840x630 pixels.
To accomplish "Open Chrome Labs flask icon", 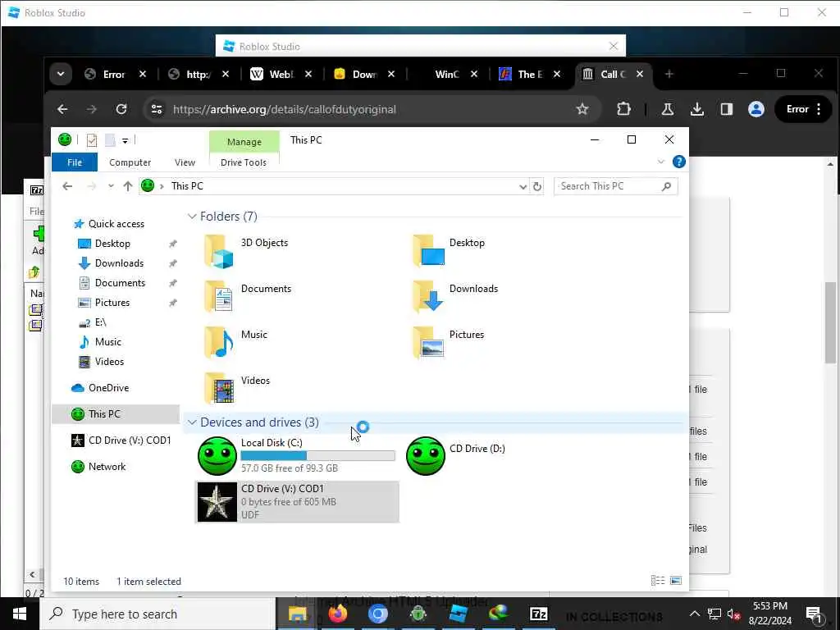I will [668, 109].
